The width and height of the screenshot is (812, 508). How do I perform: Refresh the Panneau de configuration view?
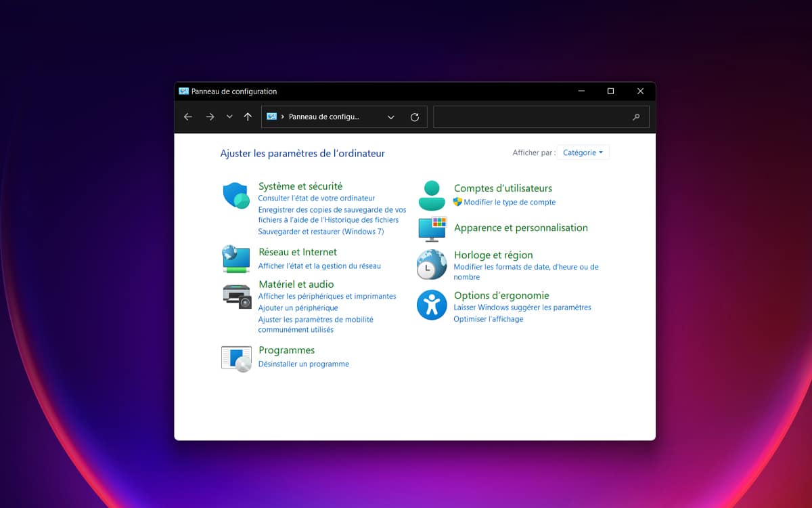415,117
